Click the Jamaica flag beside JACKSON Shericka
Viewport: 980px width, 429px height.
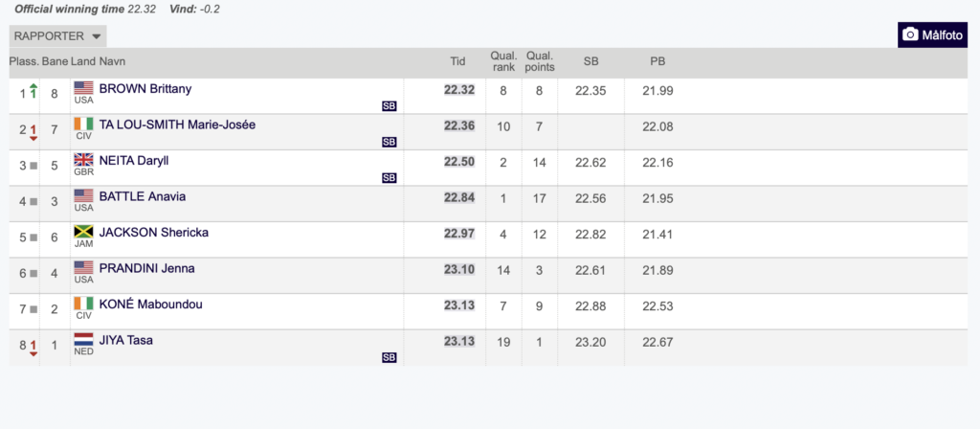[x=83, y=232]
